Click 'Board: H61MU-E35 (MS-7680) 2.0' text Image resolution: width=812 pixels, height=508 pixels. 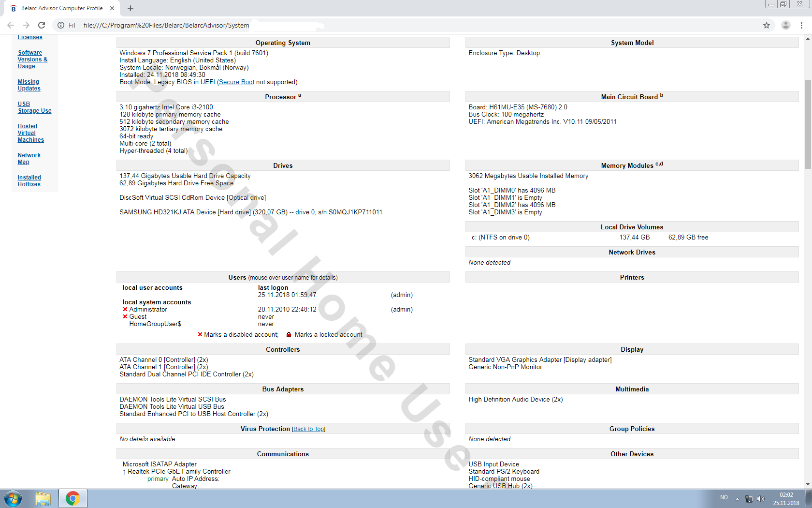click(x=518, y=107)
